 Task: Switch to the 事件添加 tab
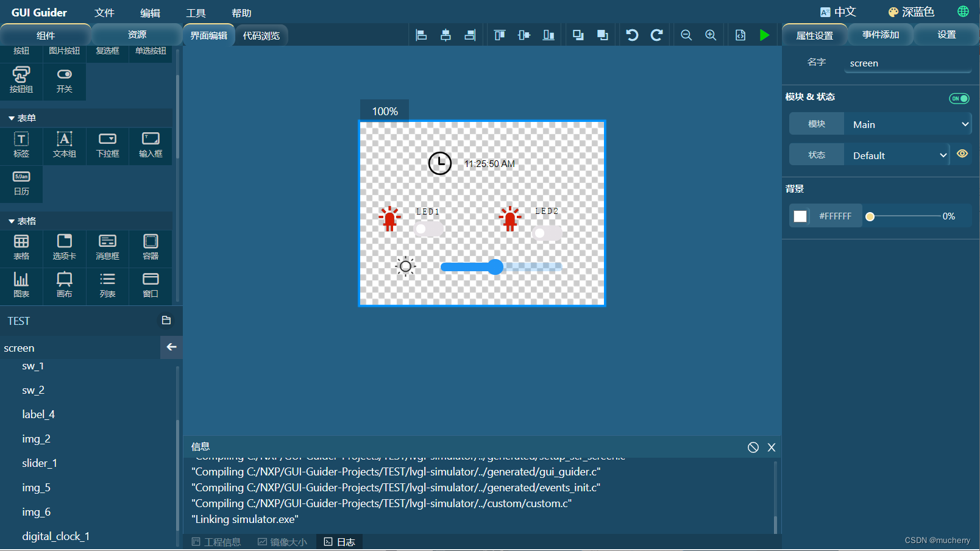[x=881, y=35]
